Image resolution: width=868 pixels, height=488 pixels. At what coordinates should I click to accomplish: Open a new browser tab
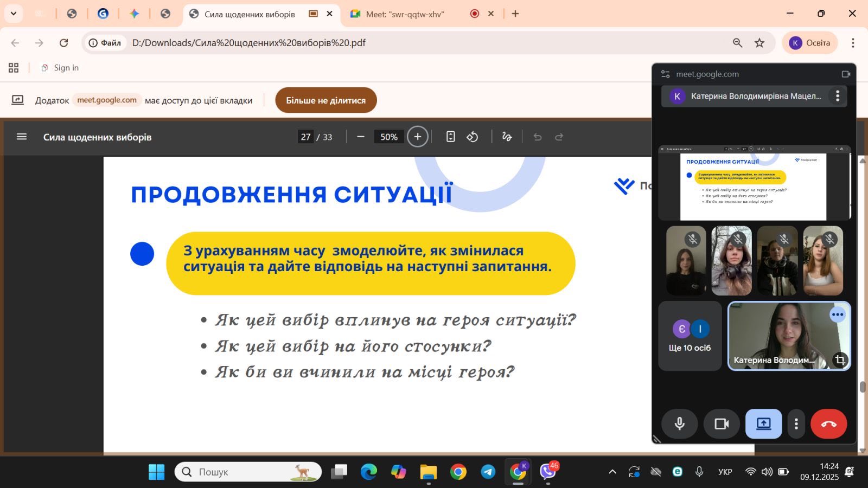(515, 14)
